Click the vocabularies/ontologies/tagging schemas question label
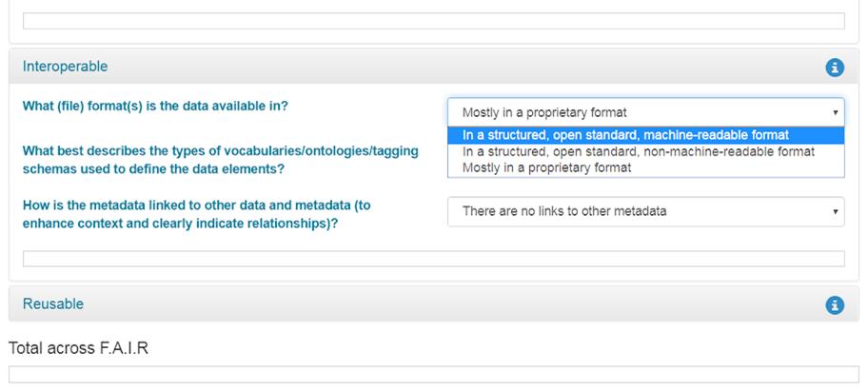The height and width of the screenshot is (391, 868). click(x=220, y=160)
